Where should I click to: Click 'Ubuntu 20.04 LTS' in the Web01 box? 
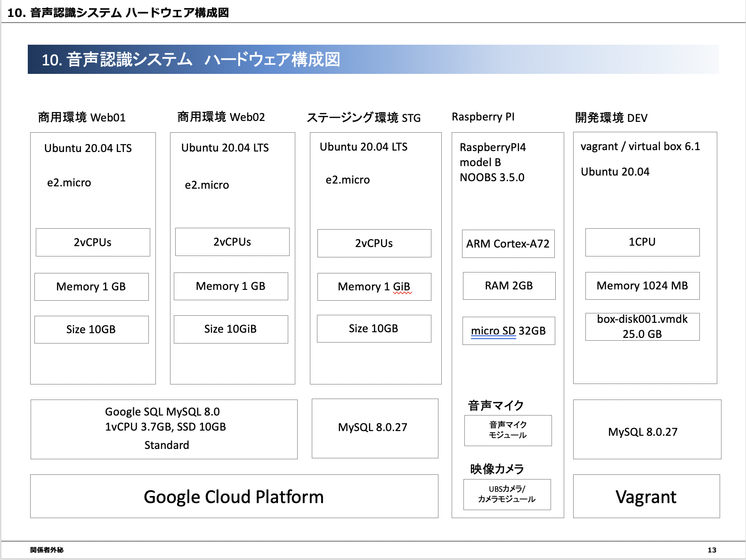[88, 148]
